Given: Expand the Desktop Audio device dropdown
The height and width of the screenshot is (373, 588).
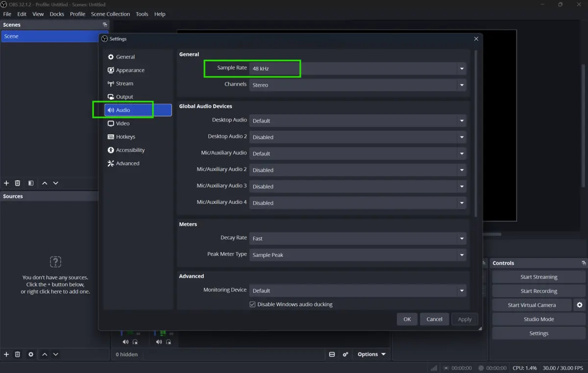Looking at the screenshot, I should click(358, 121).
